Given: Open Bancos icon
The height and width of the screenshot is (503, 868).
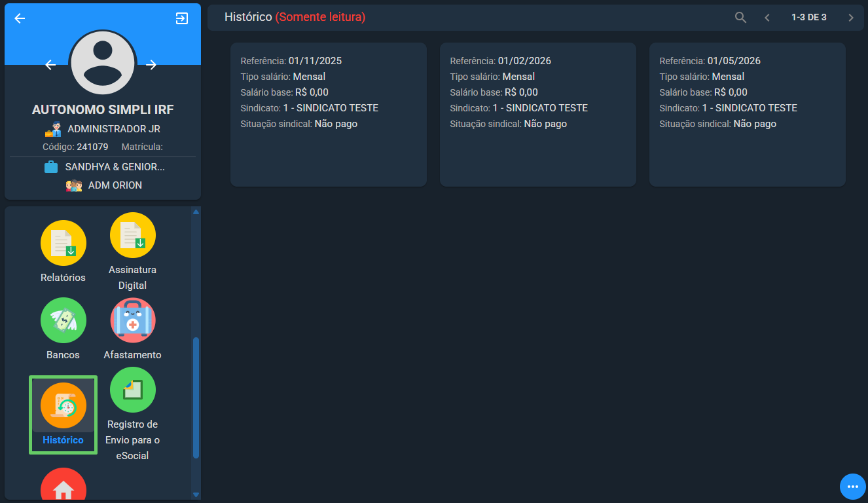Looking at the screenshot, I should tap(63, 320).
